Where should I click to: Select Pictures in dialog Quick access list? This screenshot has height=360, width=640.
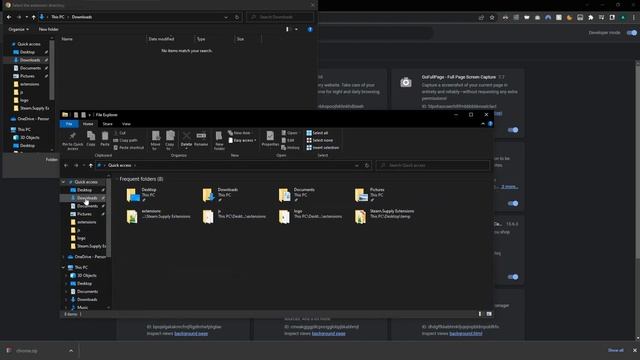tap(27, 76)
